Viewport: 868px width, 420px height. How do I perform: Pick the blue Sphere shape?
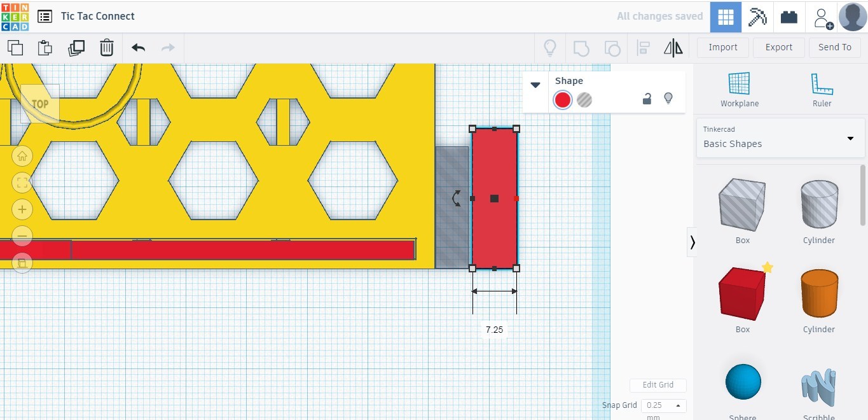[x=743, y=382]
